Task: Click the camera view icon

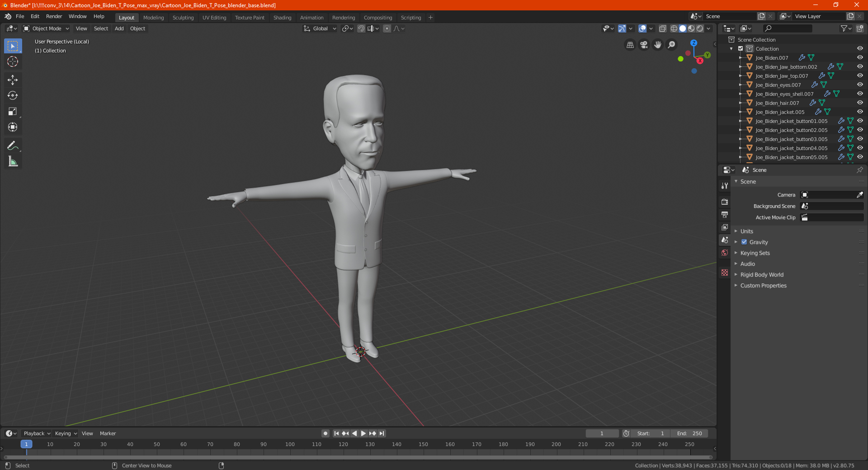Action: tap(644, 45)
